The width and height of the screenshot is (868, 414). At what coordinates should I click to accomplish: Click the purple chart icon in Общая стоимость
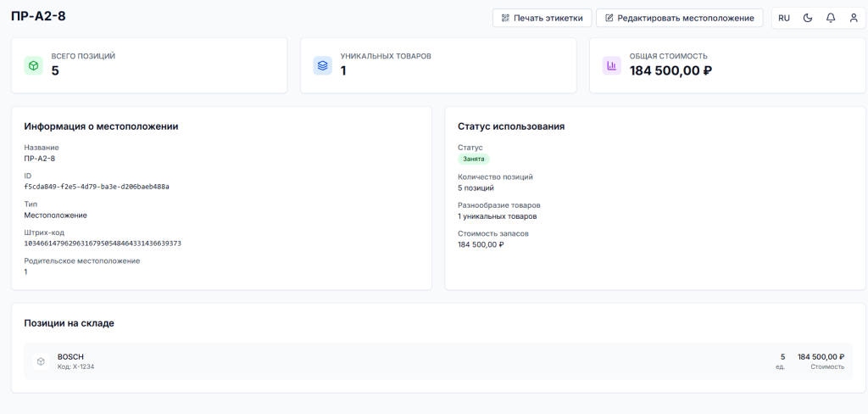(x=611, y=65)
